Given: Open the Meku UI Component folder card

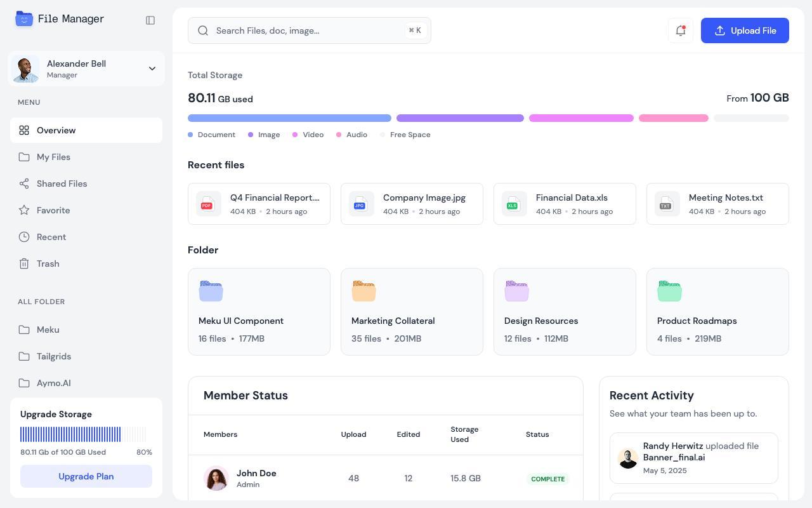Looking at the screenshot, I should 259,312.
